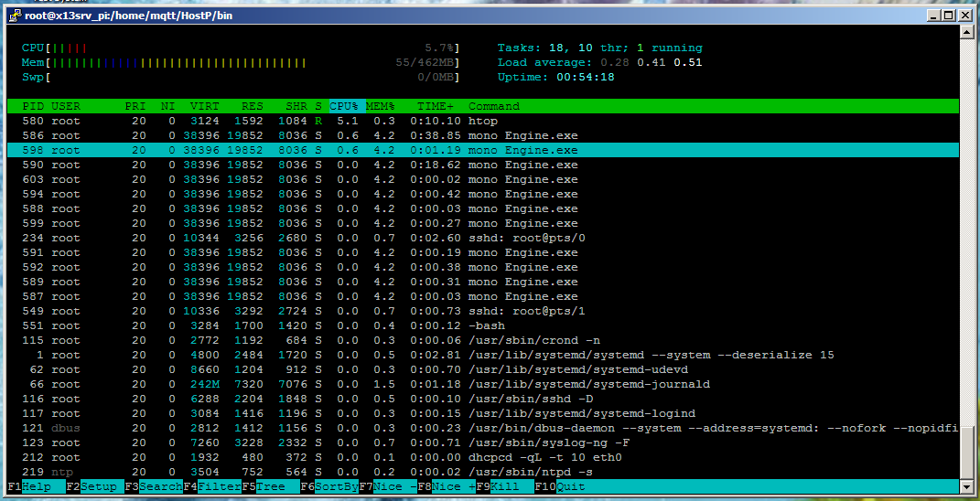Click the TIME+ column header

[x=436, y=106]
